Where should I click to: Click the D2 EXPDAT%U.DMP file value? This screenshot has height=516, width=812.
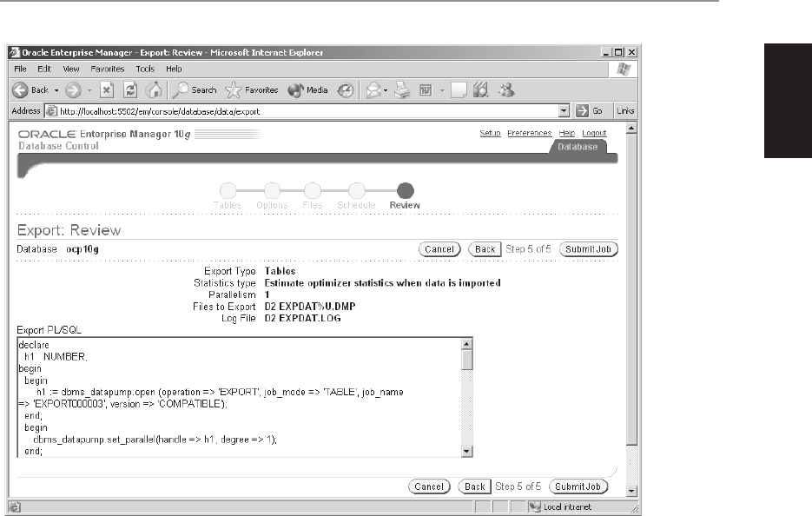[x=310, y=306]
